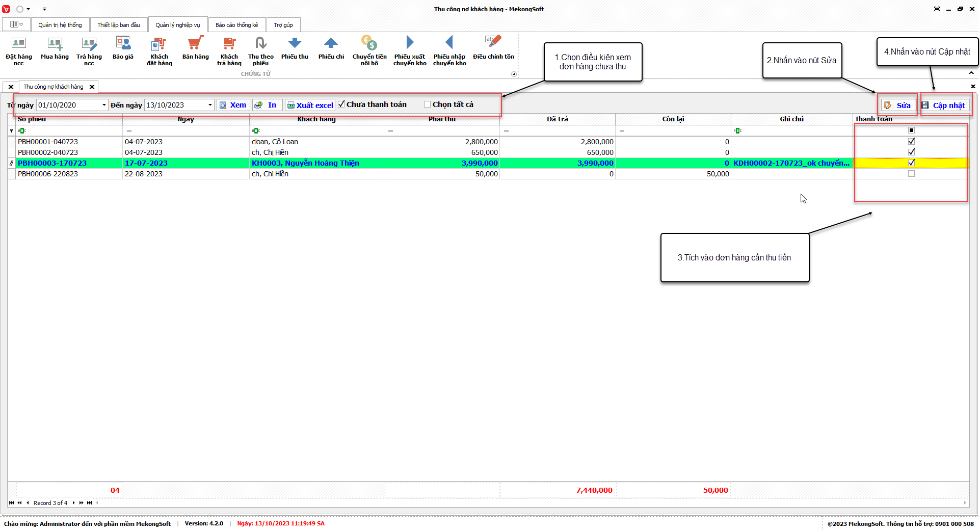Uncheck Thanh toán for PBH00003-170723
The image size is (980, 530).
911,163
